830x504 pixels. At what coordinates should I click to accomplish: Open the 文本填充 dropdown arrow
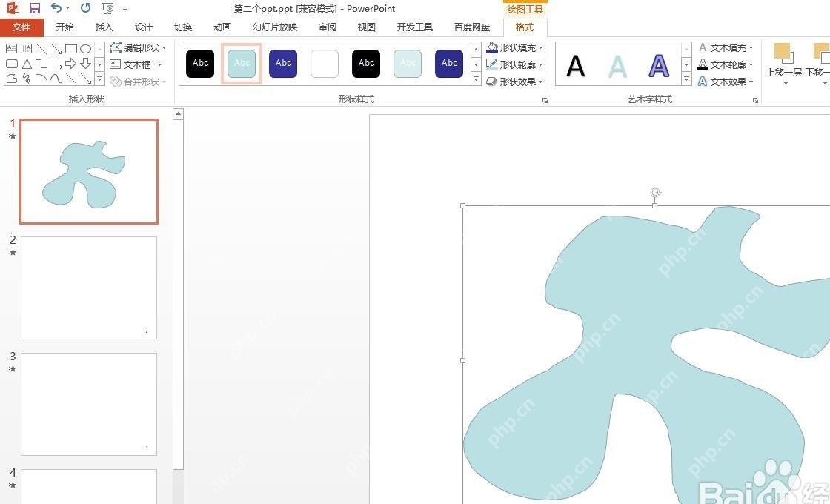click(751, 48)
